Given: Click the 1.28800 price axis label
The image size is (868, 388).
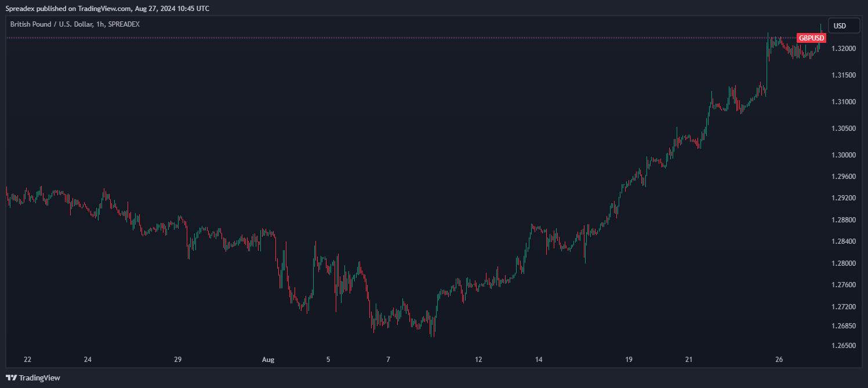Looking at the screenshot, I should click(842, 220).
